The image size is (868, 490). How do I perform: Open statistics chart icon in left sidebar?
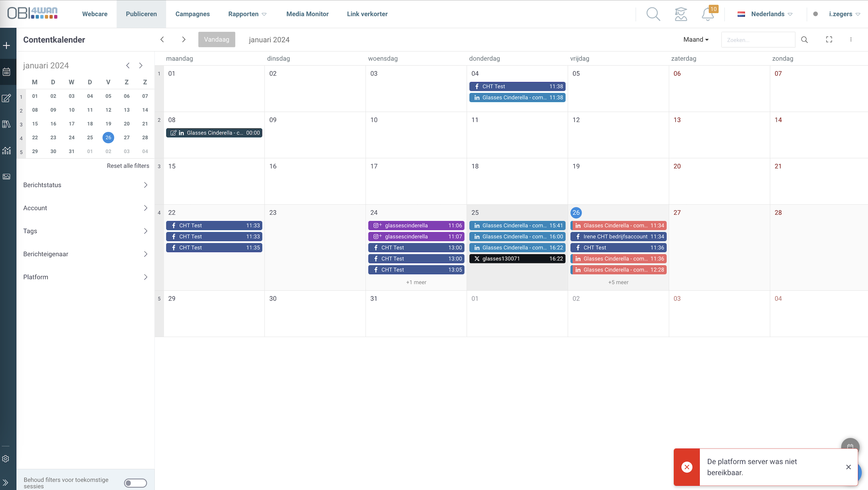[6, 150]
